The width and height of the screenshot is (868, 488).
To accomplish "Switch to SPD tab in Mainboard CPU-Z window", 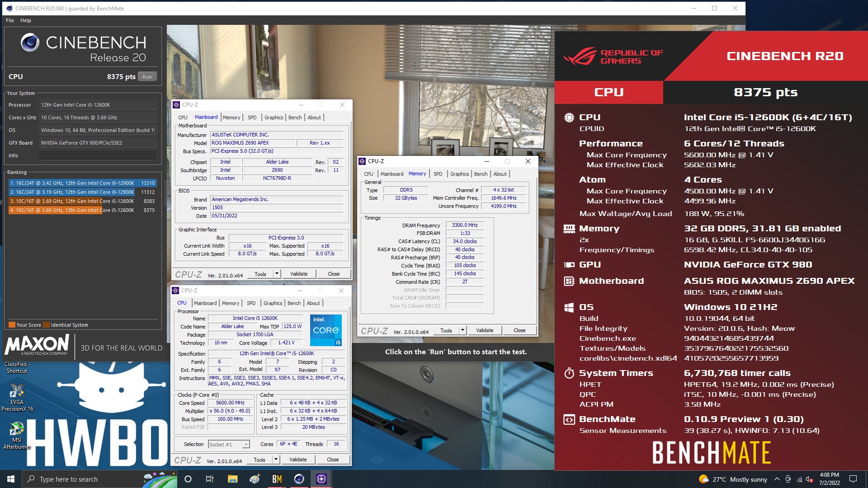I will [x=252, y=117].
